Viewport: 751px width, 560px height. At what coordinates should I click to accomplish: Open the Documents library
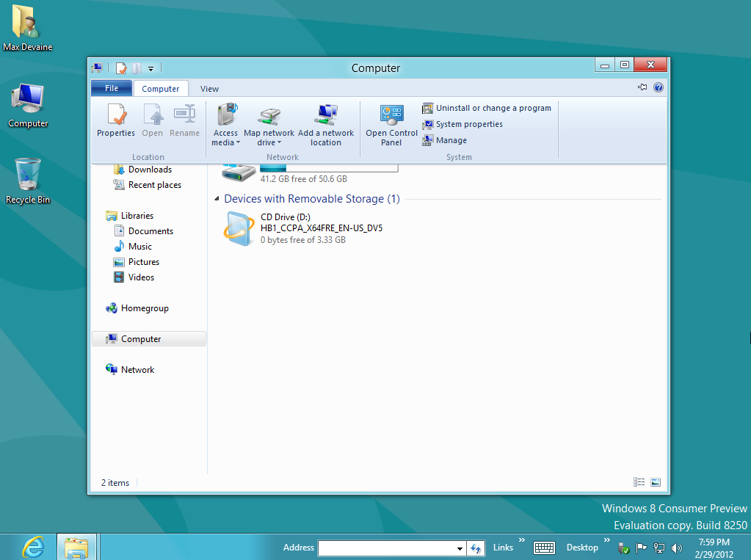[x=144, y=231]
